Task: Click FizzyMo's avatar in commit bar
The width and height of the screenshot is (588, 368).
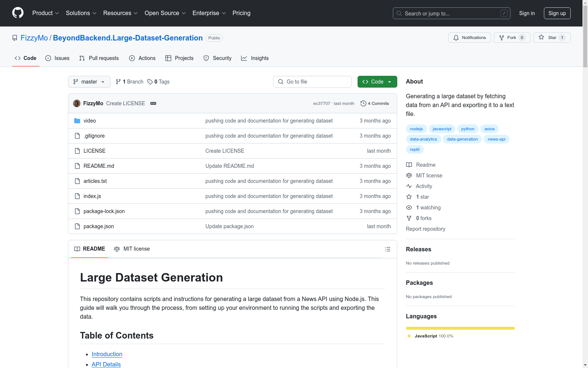Action: (77, 103)
